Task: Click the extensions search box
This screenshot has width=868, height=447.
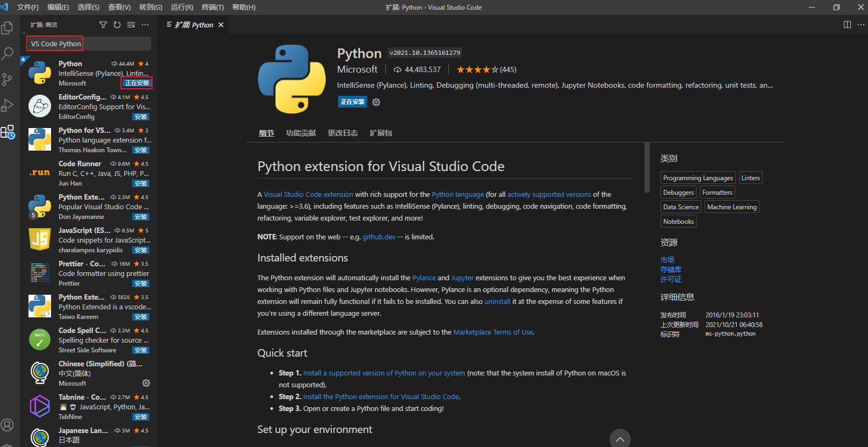Action: click(89, 44)
